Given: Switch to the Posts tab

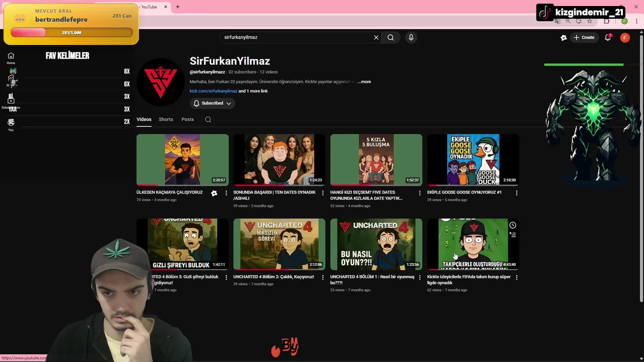Looking at the screenshot, I should (x=188, y=119).
